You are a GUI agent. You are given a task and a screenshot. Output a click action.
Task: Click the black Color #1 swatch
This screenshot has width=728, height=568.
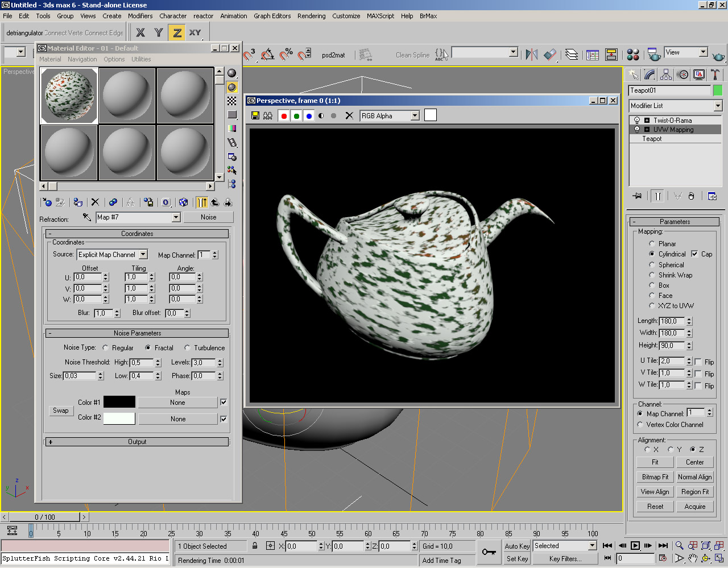119,402
